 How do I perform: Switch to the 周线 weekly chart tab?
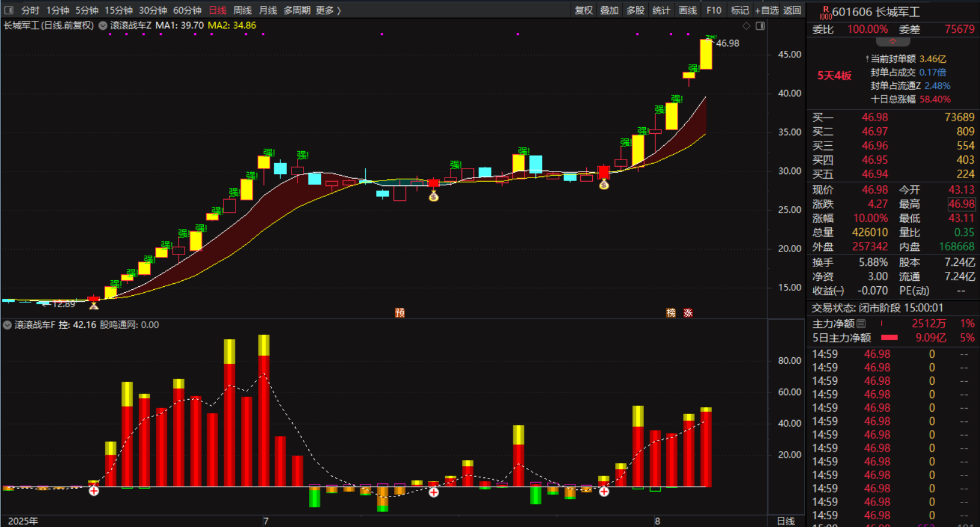pyautogui.click(x=242, y=10)
